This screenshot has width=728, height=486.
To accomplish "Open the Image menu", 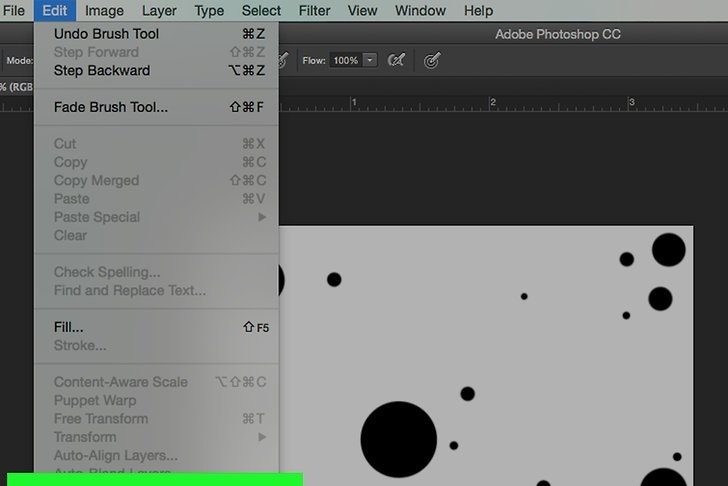I will pos(104,11).
